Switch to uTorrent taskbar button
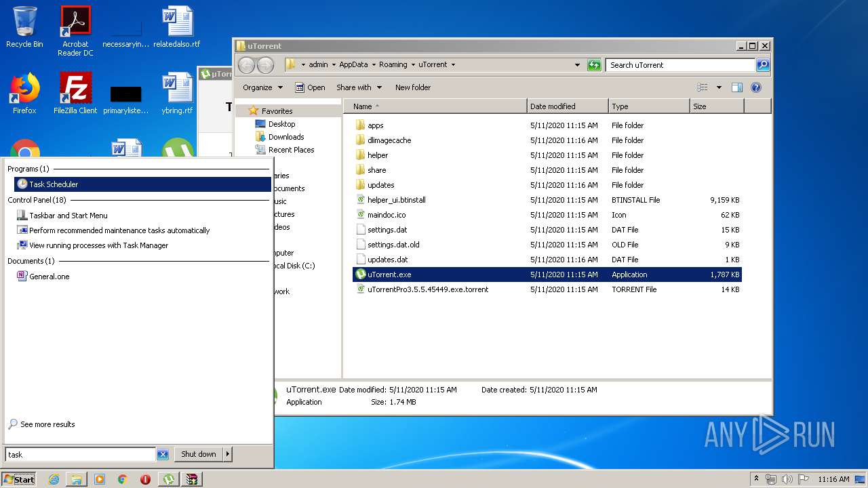The width and height of the screenshot is (868, 488). tap(169, 479)
